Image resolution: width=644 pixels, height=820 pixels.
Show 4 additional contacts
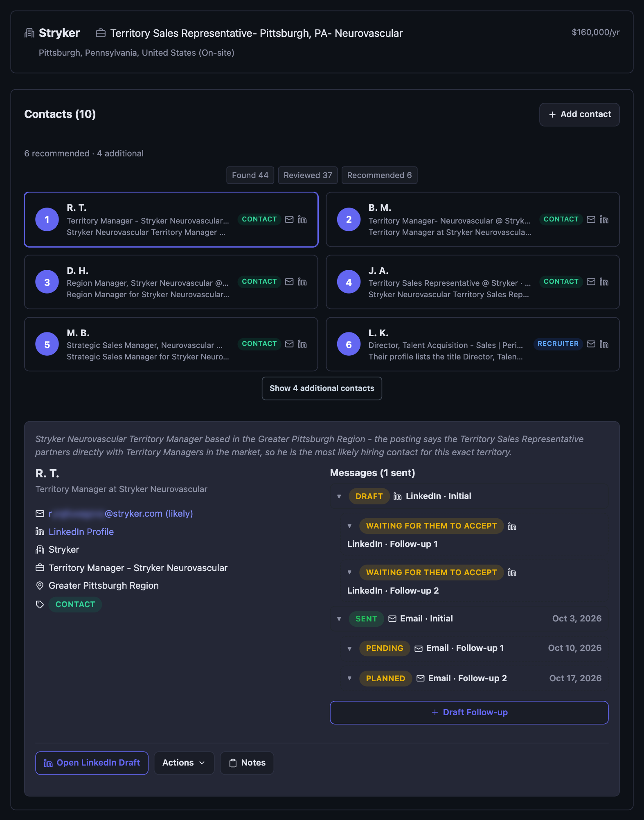[322, 388]
